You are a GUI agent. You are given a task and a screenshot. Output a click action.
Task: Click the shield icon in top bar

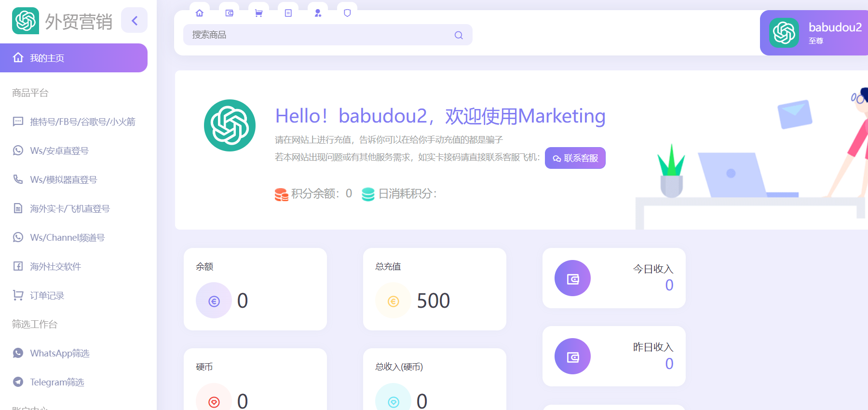click(x=347, y=13)
